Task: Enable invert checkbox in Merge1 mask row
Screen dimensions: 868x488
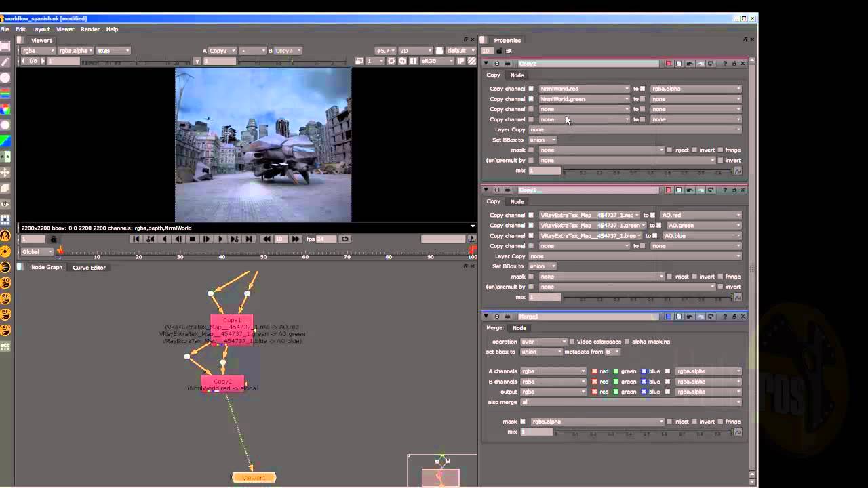Action: coord(694,422)
